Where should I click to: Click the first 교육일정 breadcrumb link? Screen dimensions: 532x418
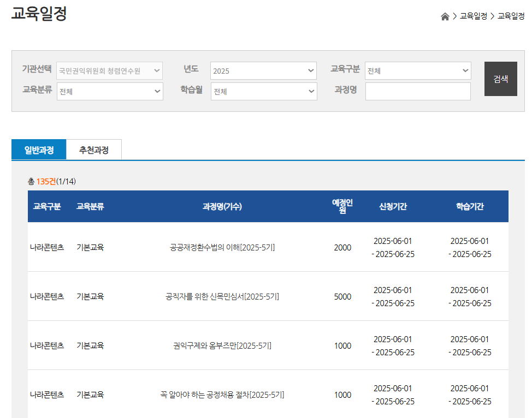472,16
